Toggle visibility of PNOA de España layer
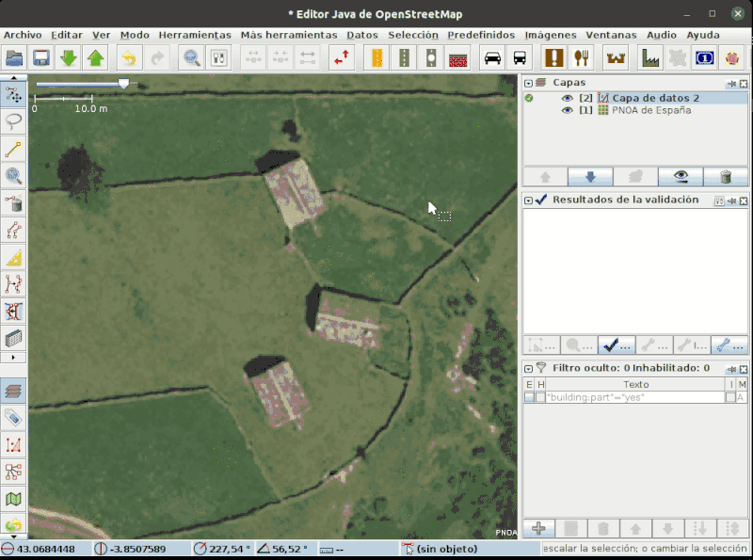 pos(567,110)
